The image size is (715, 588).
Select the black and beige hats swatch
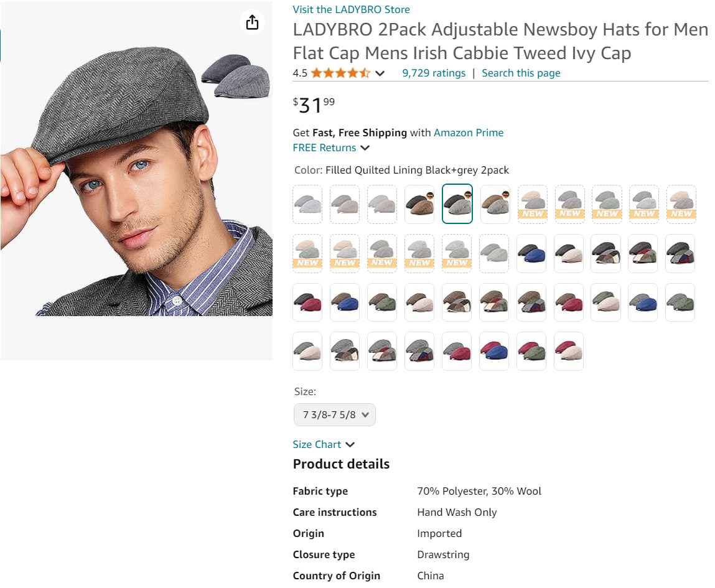pyautogui.click(x=569, y=253)
